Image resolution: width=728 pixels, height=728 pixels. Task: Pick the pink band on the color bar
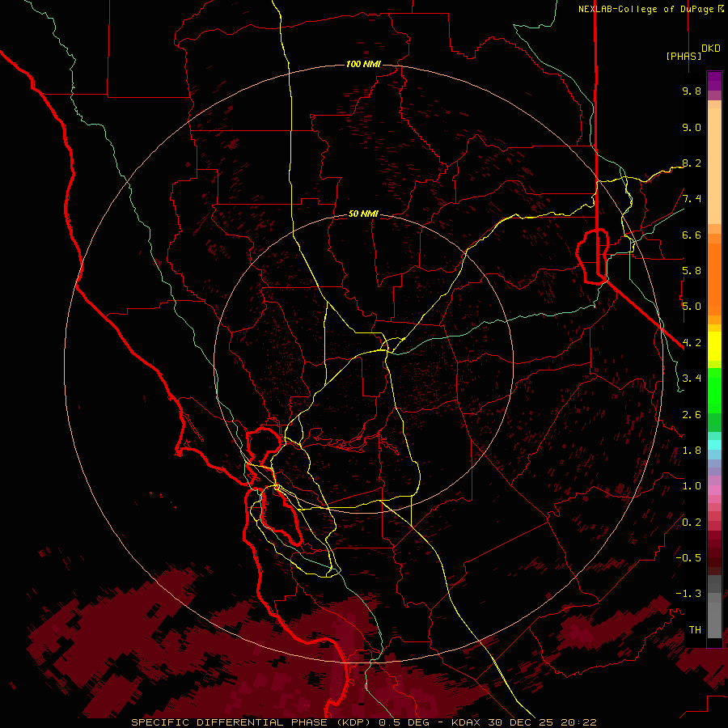click(x=714, y=489)
